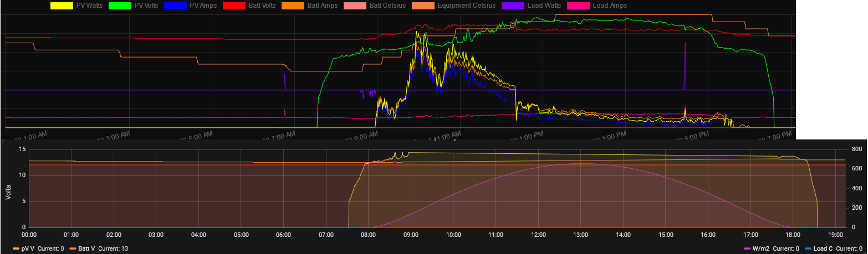The width and height of the screenshot is (868, 254).
Task: Click the 18:00 tick on lower time axis
Action: (x=792, y=235)
